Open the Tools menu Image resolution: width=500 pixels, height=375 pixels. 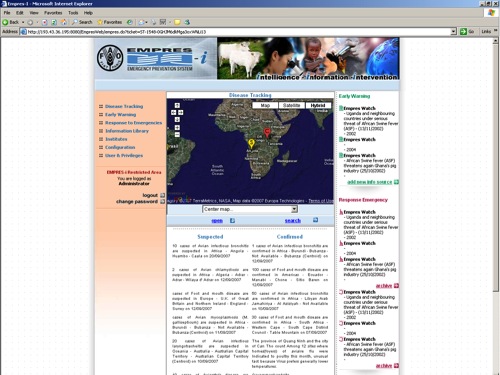(73, 13)
